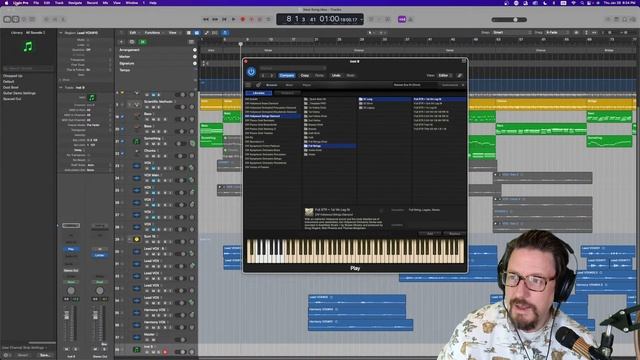The image size is (640, 360).
Task: Open the File menu
Action: click(x=36, y=3)
